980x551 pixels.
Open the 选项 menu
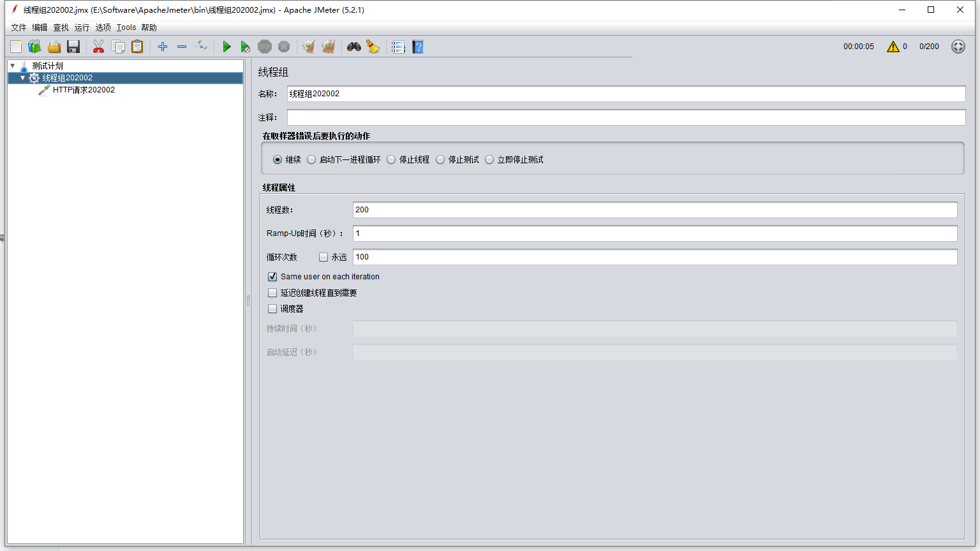point(103,27)
